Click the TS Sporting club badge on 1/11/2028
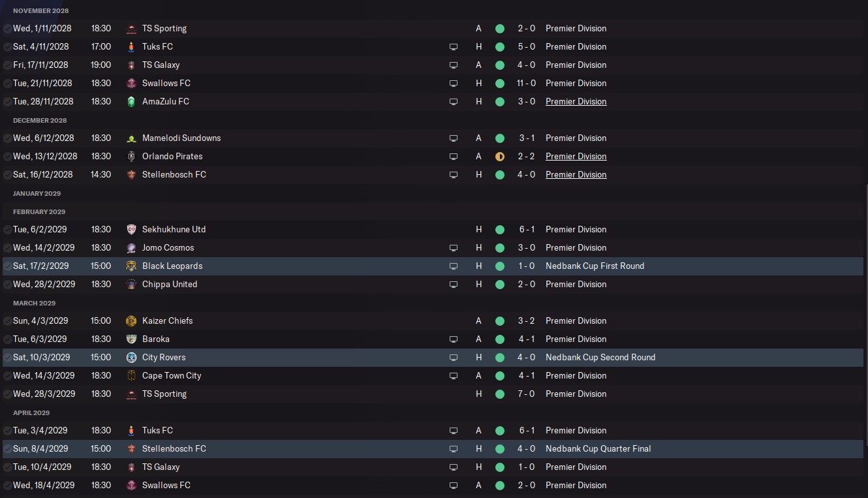 pyautogui.click(x=131, y=29)
